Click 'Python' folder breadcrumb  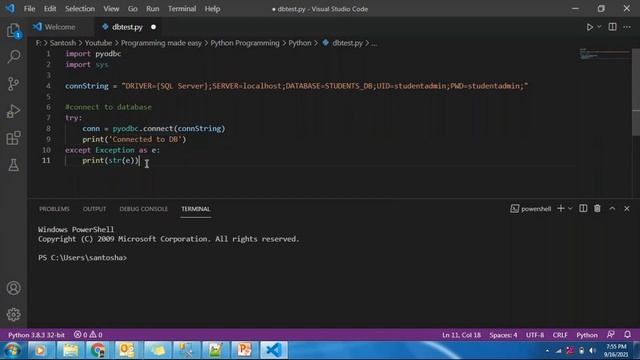pyautogui.click(x=300, y=43)
